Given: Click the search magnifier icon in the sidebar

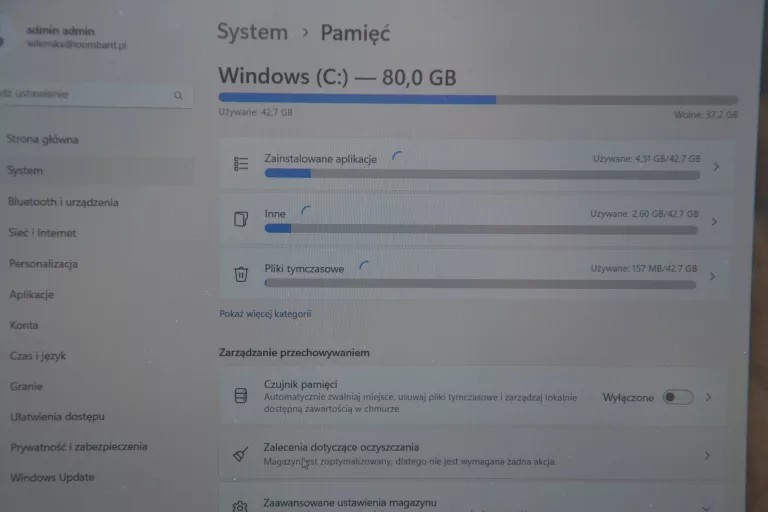Looking at the screenshot, I should pyautogui.click(x=178, y=96).
